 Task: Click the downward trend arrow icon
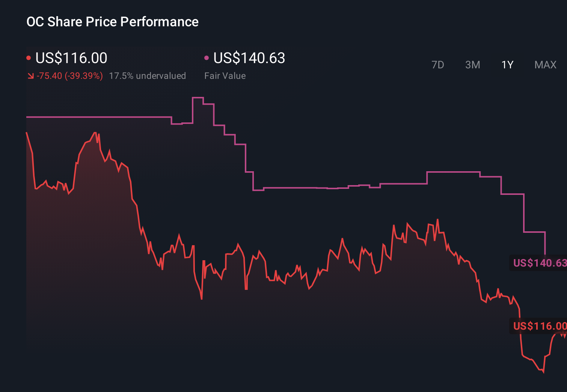click(30, 75)
